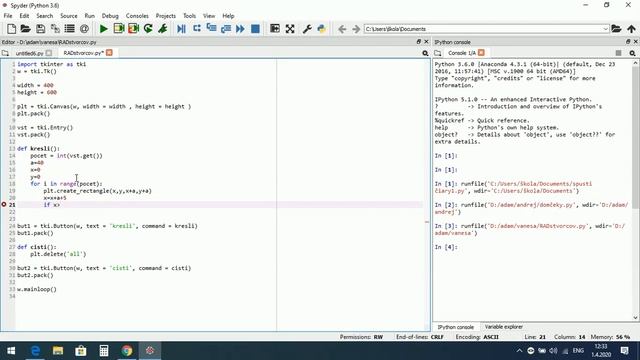Viewport: 640px width, 360px height.
Task: Open the Consoles menu
Action: click(x=137, y=16)
